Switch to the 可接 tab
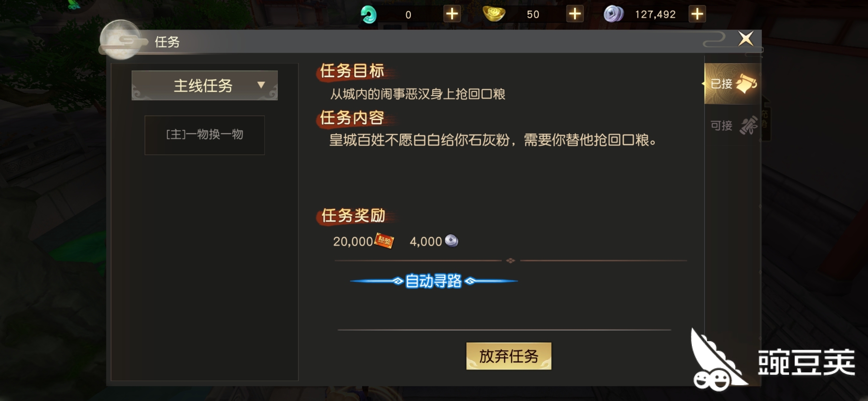 733,125
